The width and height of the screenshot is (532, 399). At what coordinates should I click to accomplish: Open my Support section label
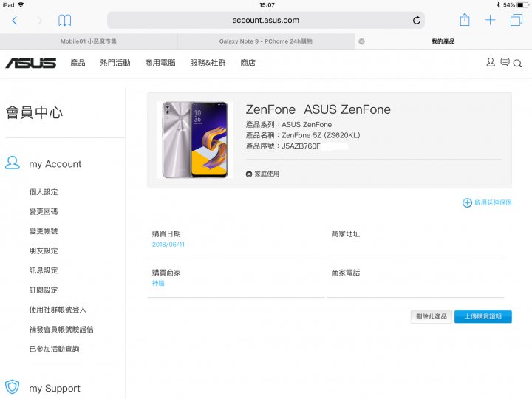click(54, 389)
